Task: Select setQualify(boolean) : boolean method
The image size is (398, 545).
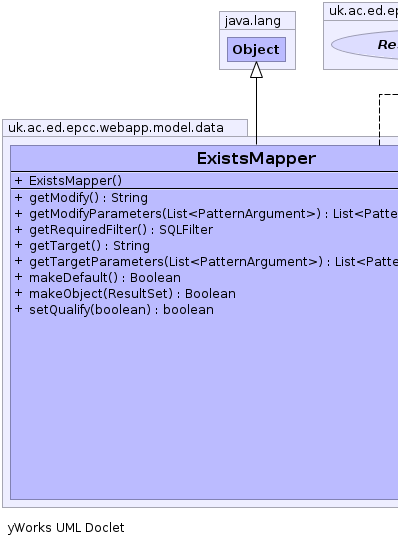Action: click(x=121, y=310)
